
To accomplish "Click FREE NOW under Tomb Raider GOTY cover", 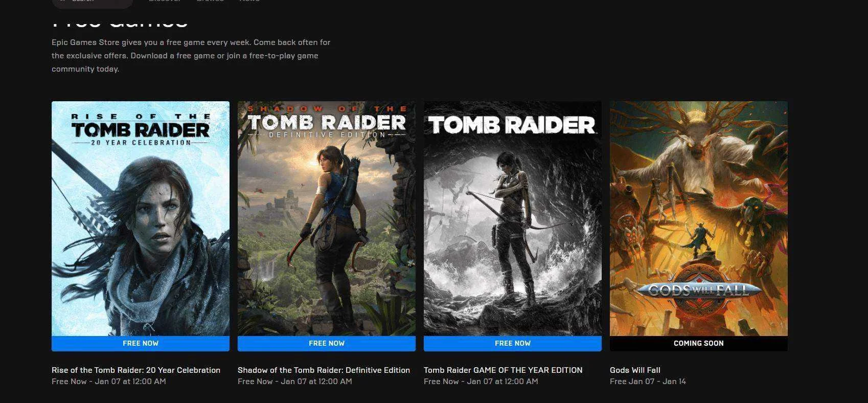I will click(x=513, y=344).
